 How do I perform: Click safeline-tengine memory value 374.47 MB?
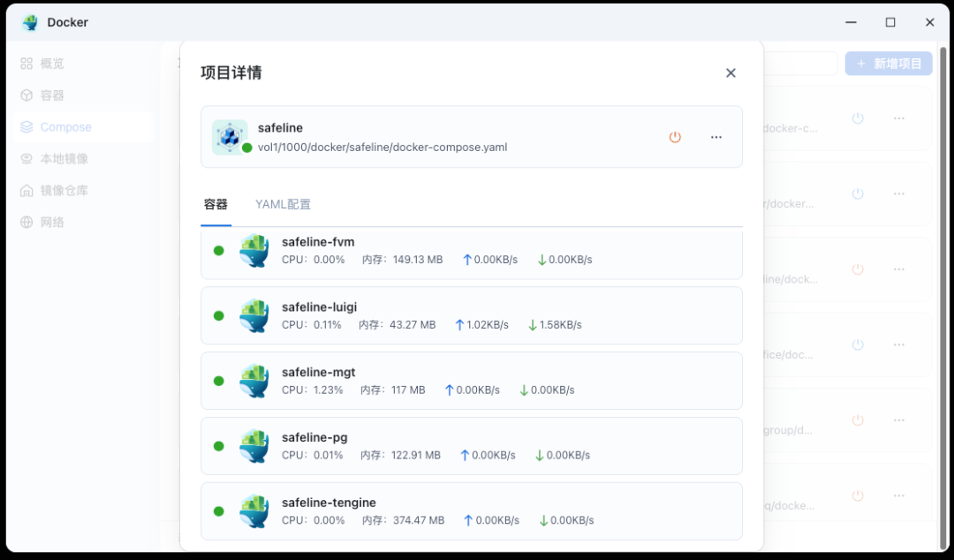coord(419,520)
